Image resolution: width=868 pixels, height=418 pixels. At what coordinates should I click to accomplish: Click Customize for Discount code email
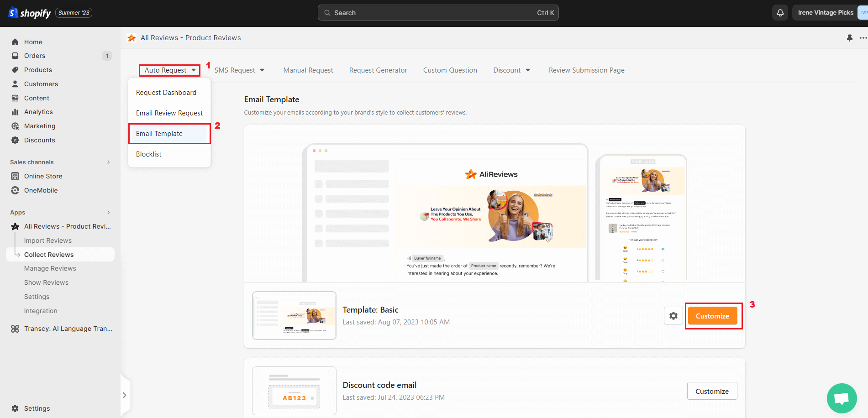[712, 391]
